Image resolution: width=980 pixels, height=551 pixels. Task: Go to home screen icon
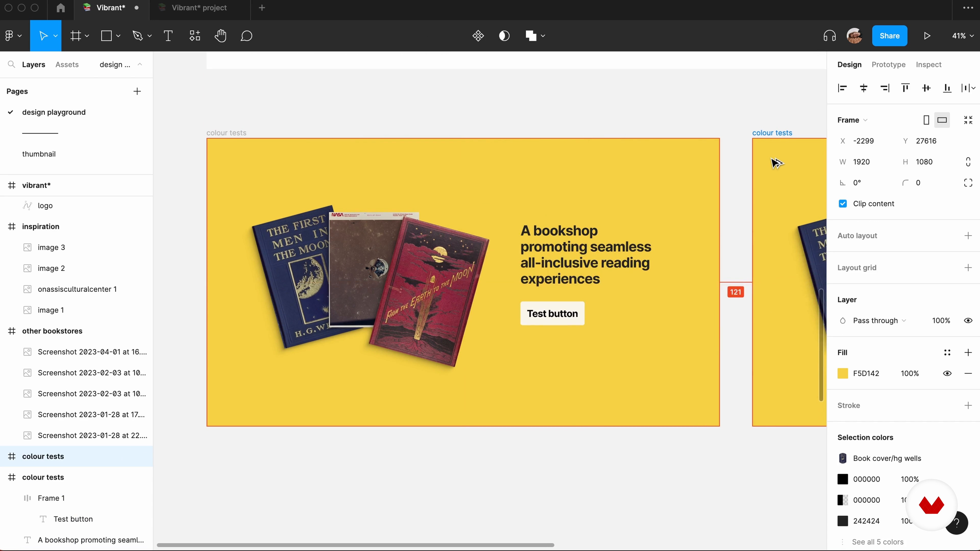60,8
